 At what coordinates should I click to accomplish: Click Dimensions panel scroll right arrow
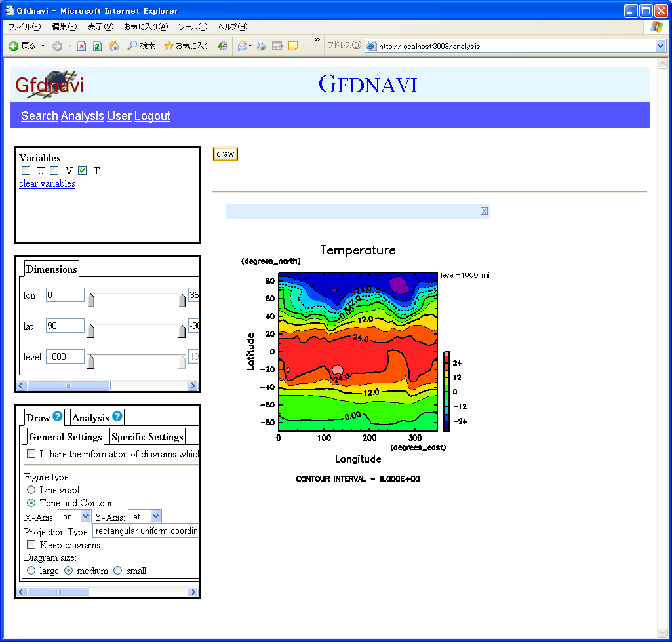pos(193,385)
